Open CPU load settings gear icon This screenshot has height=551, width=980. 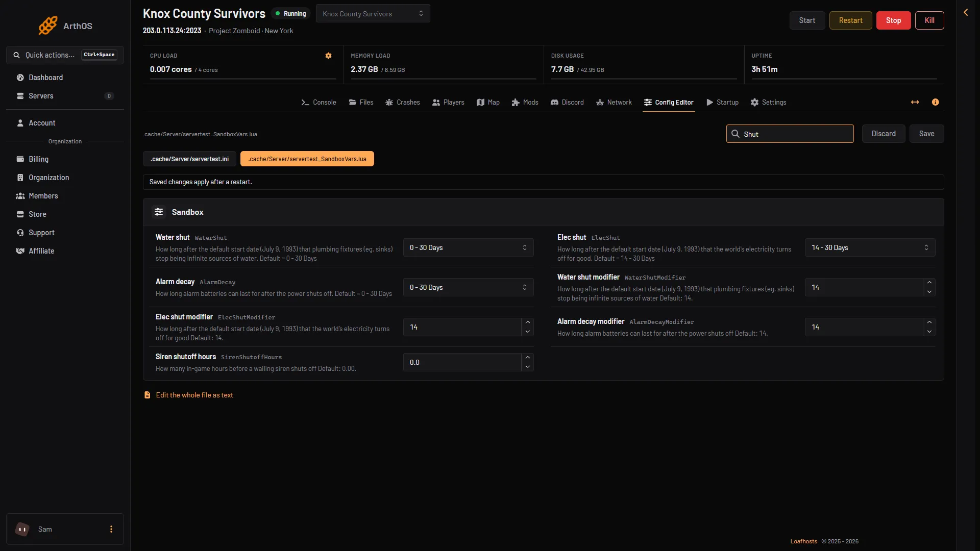[x=328, y=56]
